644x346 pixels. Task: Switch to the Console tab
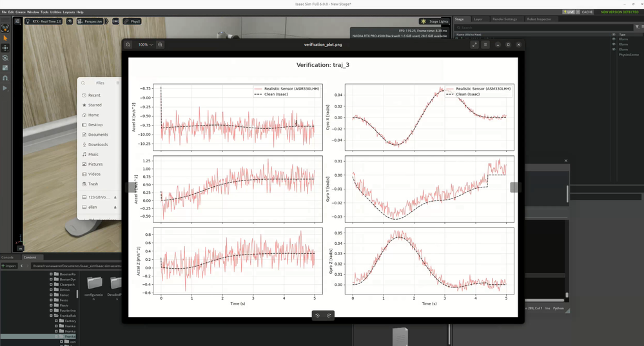point(7,257)
